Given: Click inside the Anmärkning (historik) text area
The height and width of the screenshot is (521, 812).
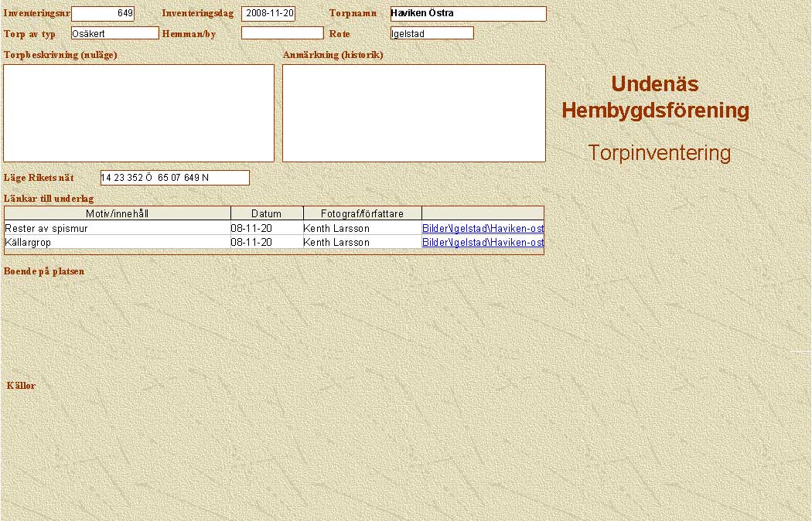Looking at the screenshot, I should pyautogui.click(x=414, y=113).
